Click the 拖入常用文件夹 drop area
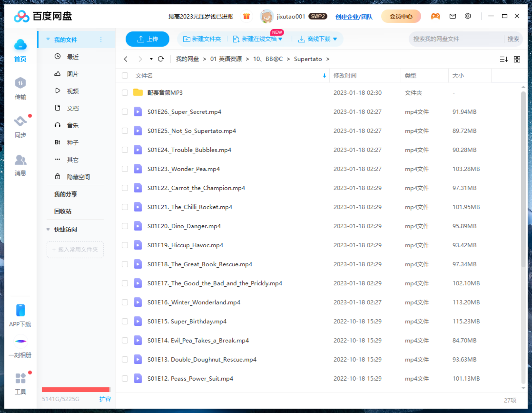Image resolution: width=532 pixels, height=413 pixels. 75,250
